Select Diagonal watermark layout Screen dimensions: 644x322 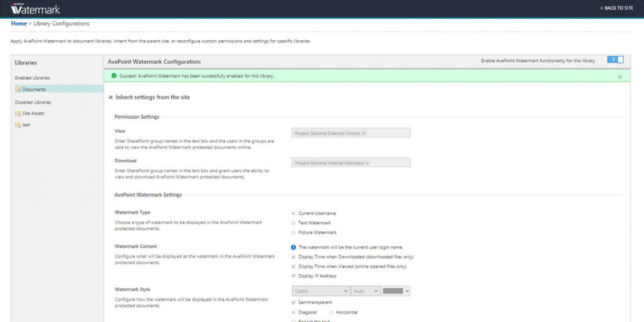pyautogui.click(x=293, y=313)
